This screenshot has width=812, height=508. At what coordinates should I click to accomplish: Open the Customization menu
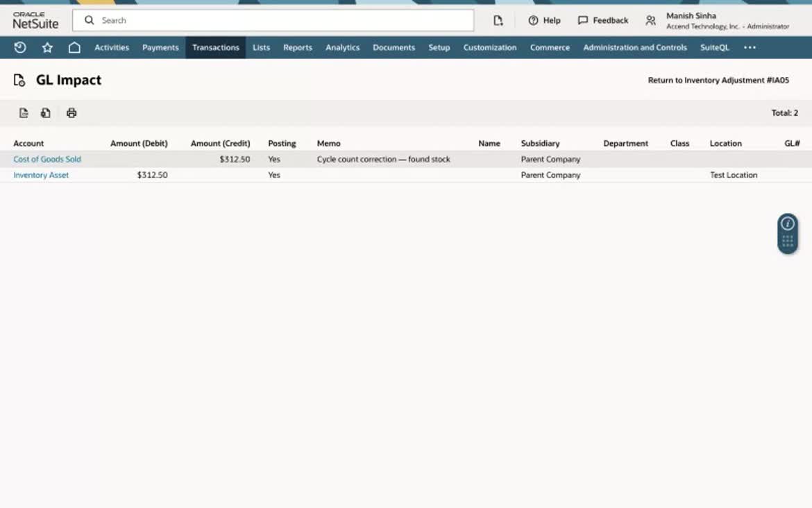490,48
